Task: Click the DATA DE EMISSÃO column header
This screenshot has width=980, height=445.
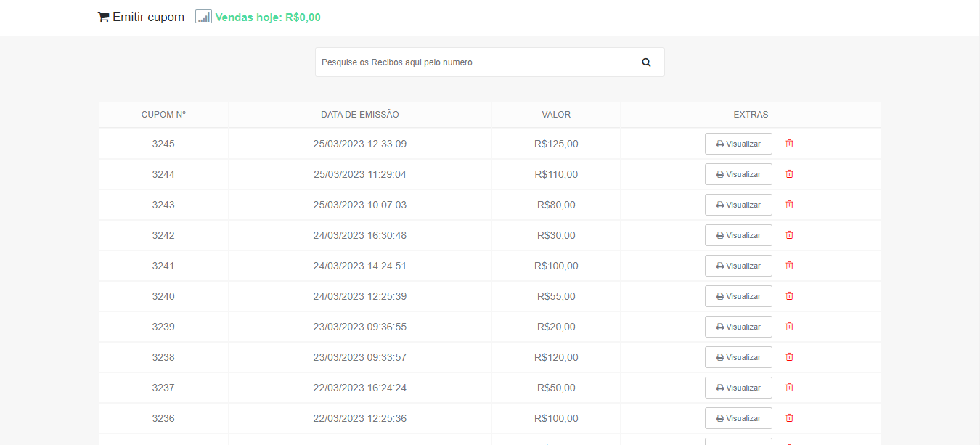Action: 359,115
